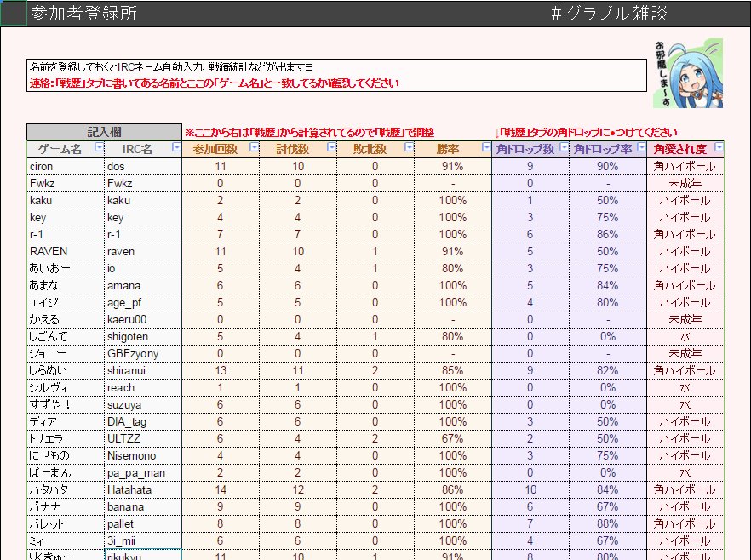Image resolution: width=751 pixels, height=560 pixels.
Task: Select the red 連絡 notice text
Action: coord(214,83)
